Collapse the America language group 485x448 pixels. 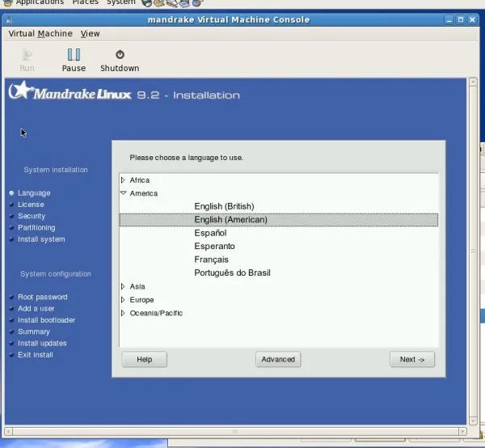click(123, 193)
